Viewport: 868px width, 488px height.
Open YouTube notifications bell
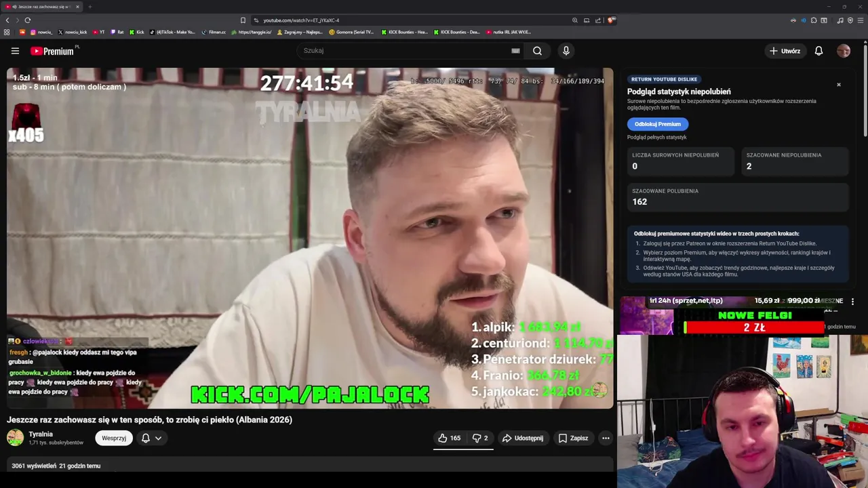coord(818,51)
